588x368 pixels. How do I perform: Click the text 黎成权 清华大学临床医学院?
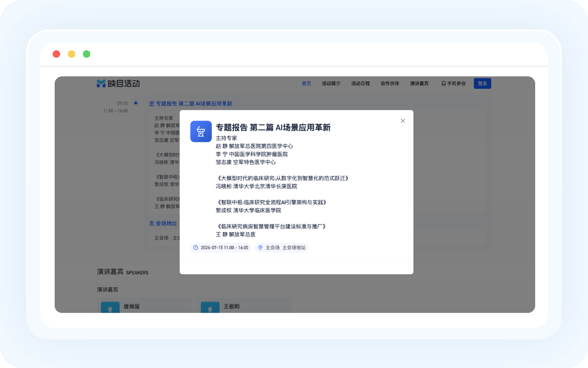coord(249,210)
